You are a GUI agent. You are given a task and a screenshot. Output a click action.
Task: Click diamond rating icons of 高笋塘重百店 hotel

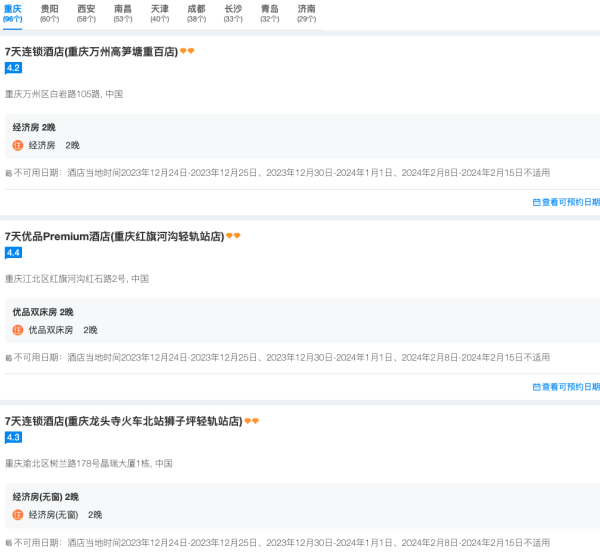187,51
